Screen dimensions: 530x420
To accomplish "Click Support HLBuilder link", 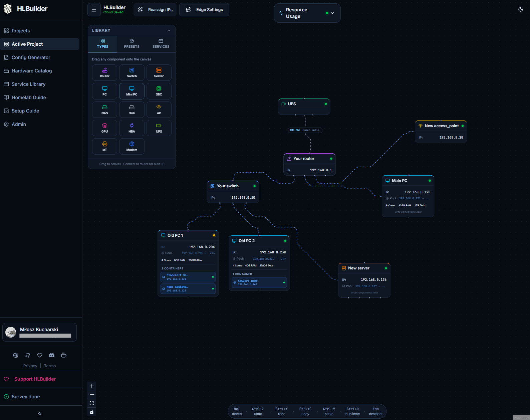I will pyautogui.click(x=35, y=379).
